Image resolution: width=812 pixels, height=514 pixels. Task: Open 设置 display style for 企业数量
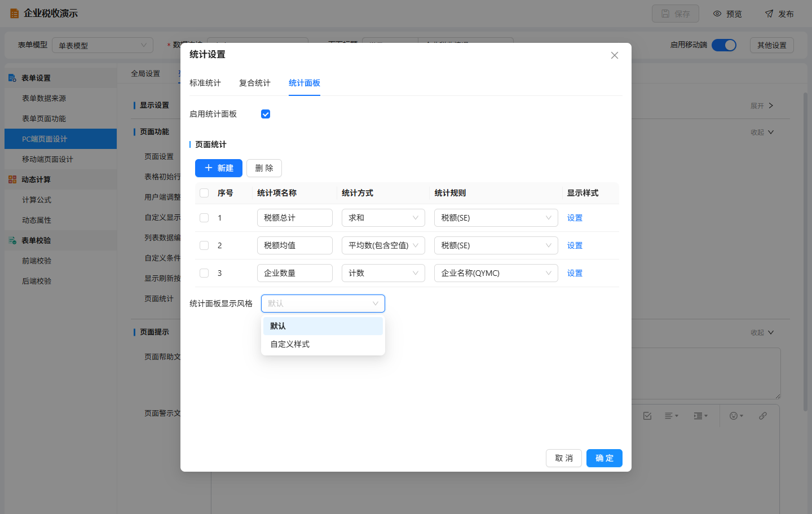click(x=575, y=273)
